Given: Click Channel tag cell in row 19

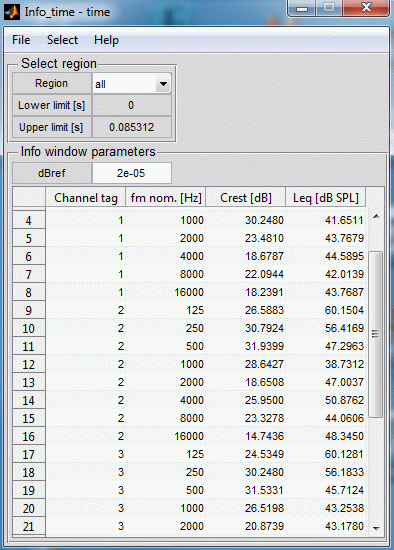Looking at the screenshot, I should coord(86,490).
